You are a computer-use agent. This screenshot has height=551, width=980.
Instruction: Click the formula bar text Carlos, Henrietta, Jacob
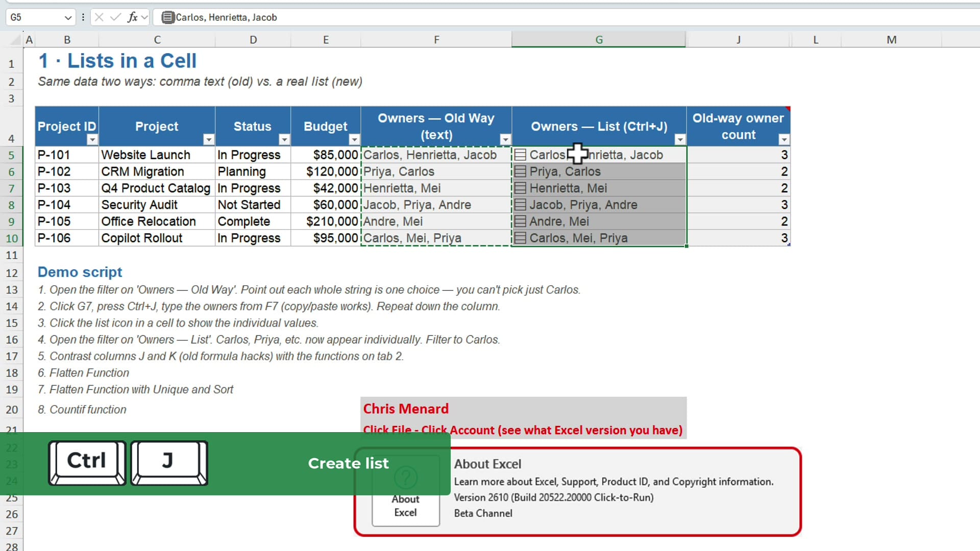[x=226, y=17]
